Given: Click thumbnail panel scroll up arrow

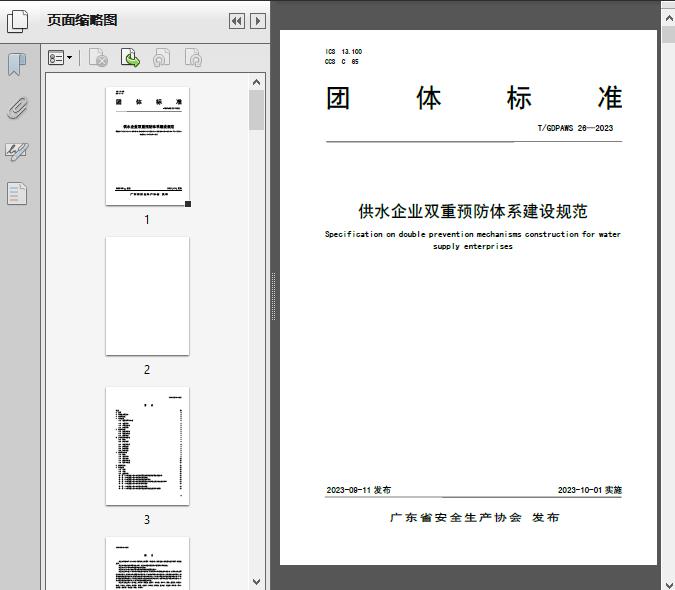Looking at the screenshot, I should coord(257,82).
